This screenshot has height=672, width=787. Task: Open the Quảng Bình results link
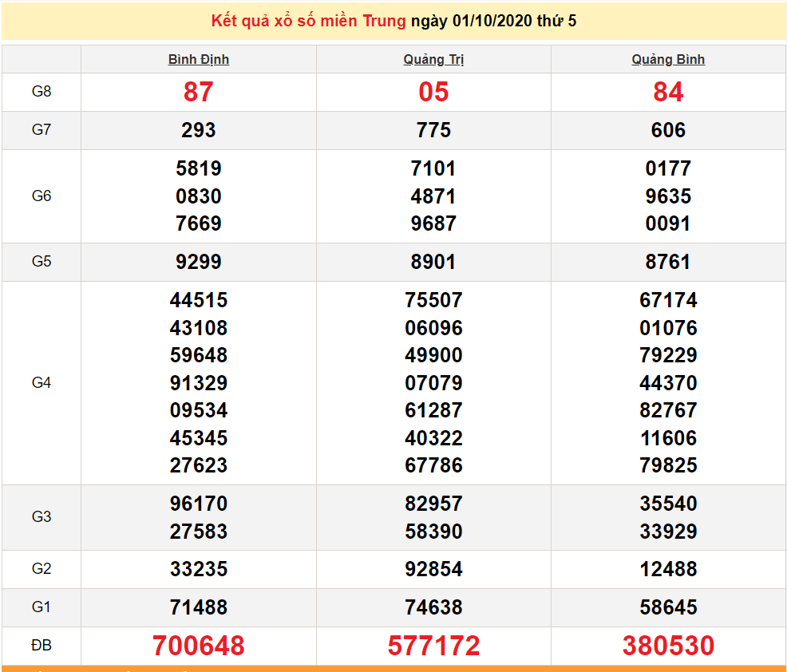pos(667,58)
